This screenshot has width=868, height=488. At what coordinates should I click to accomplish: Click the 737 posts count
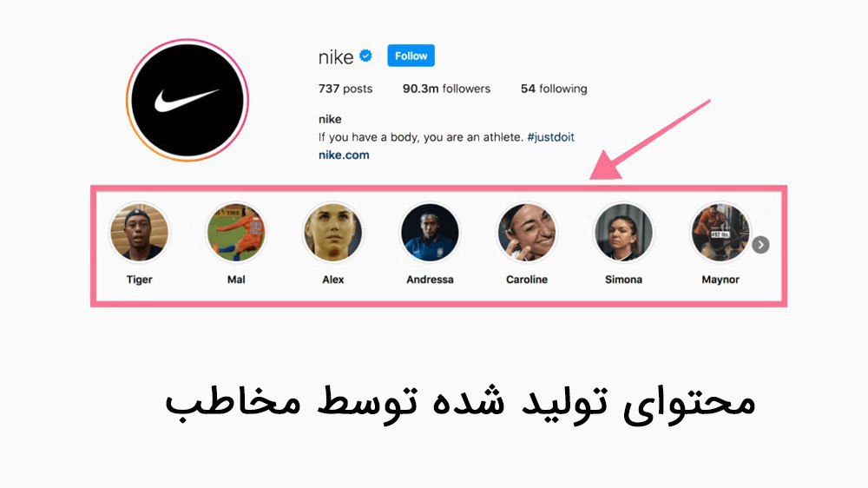point(345,89)
